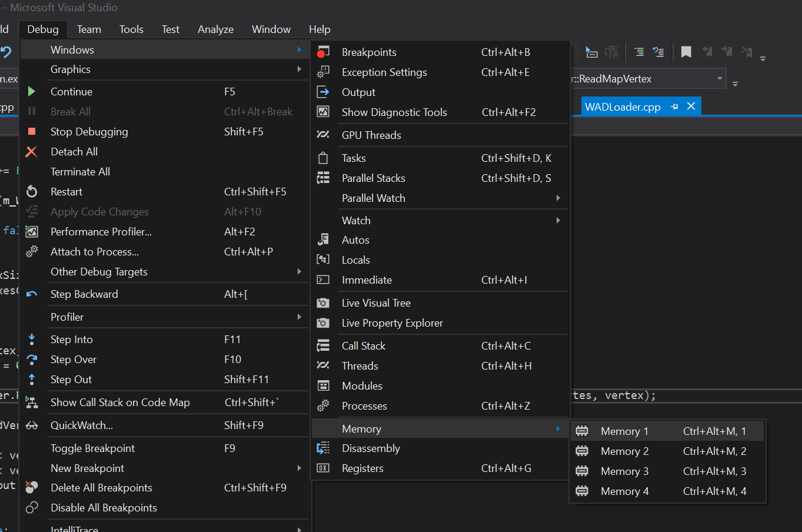The width and height of the screenshot is (802, 532).
Task: Open the Analyze menu
Action: coord(215,29)
